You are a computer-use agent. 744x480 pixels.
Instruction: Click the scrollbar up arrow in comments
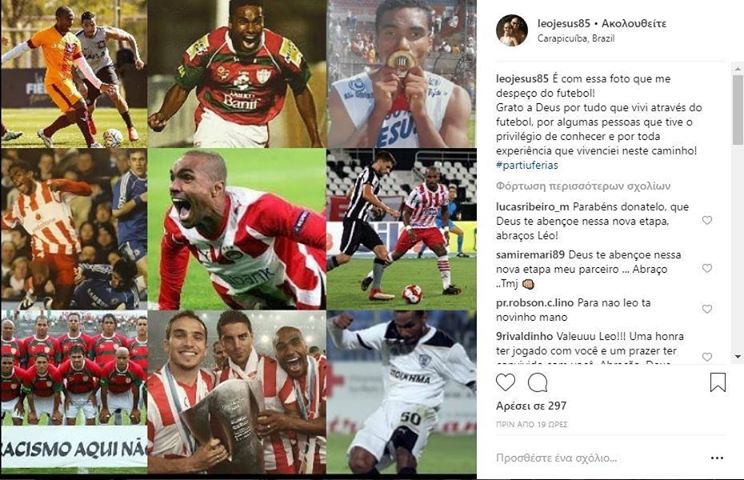click(x=738, y=70)
